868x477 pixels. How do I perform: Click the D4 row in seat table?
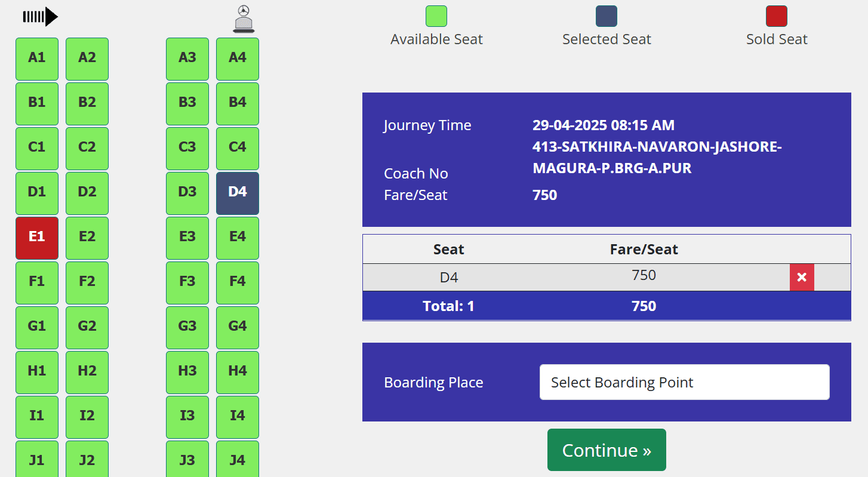[607, 278]
